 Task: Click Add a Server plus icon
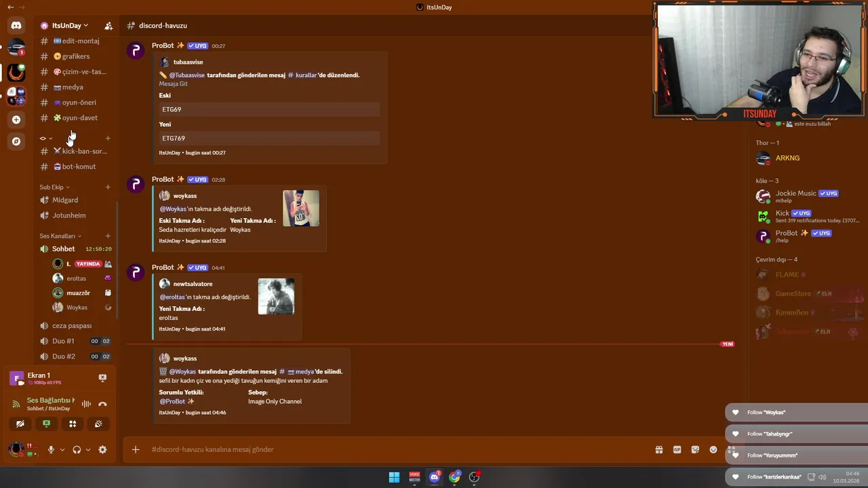[x=16, y=119]
